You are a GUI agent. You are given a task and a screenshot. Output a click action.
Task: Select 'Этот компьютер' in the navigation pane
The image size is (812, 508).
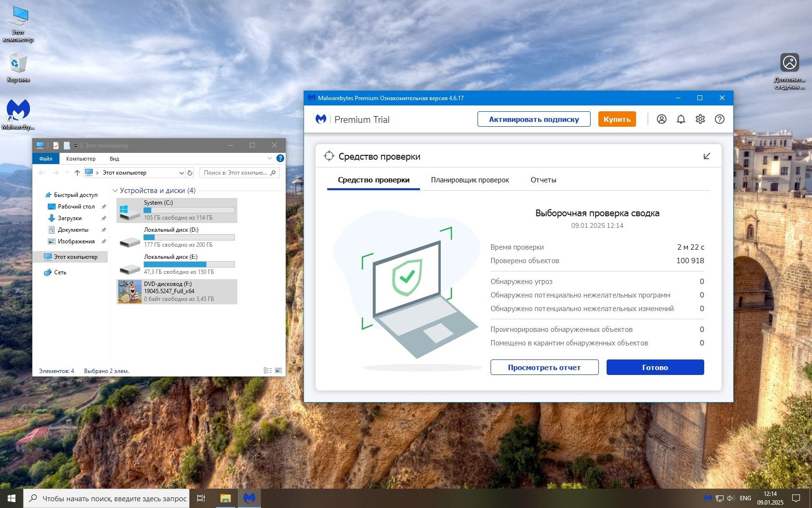[71, 257]
